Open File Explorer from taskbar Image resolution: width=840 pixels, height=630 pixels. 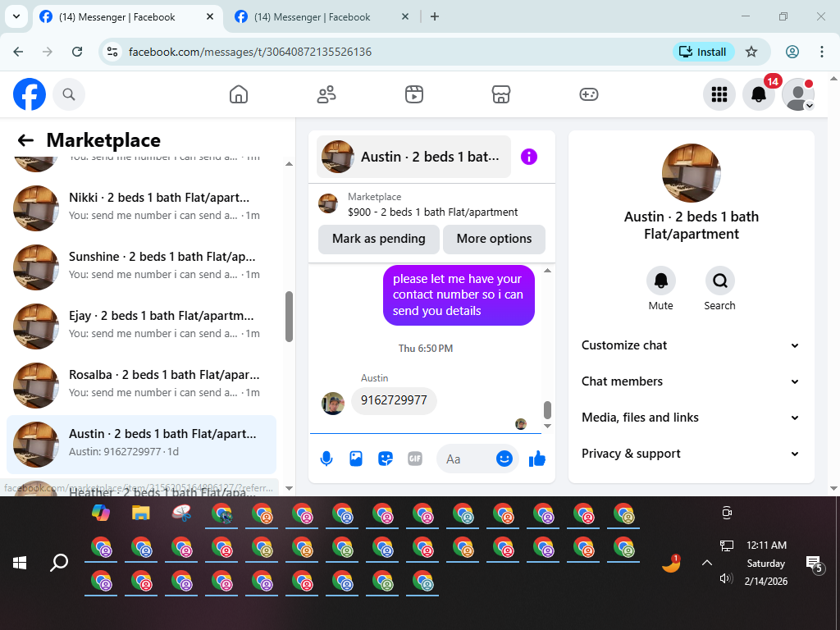140,514
